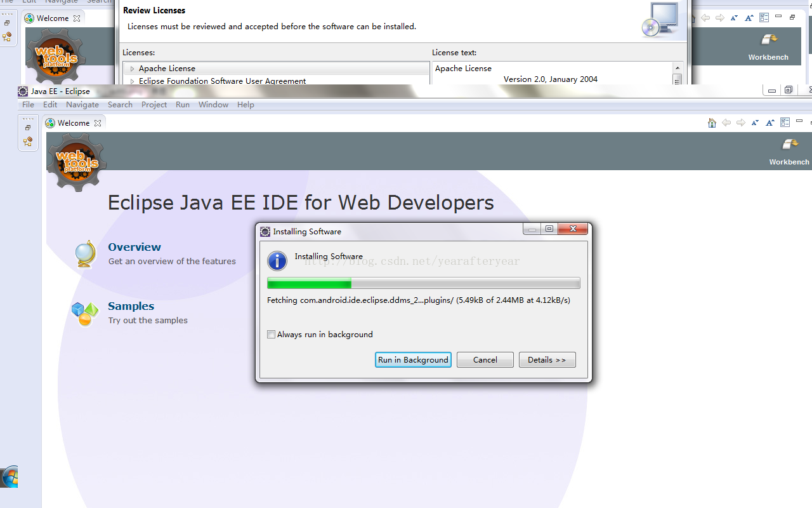
Task: Open Customize Page icon in background Eclipse window
Action: (764, 18)
